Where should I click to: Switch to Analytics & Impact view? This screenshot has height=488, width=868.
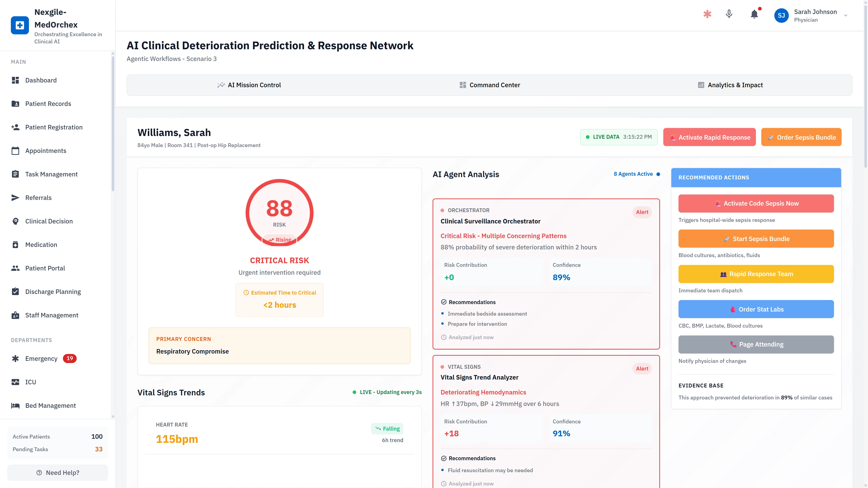click(730, 85)
